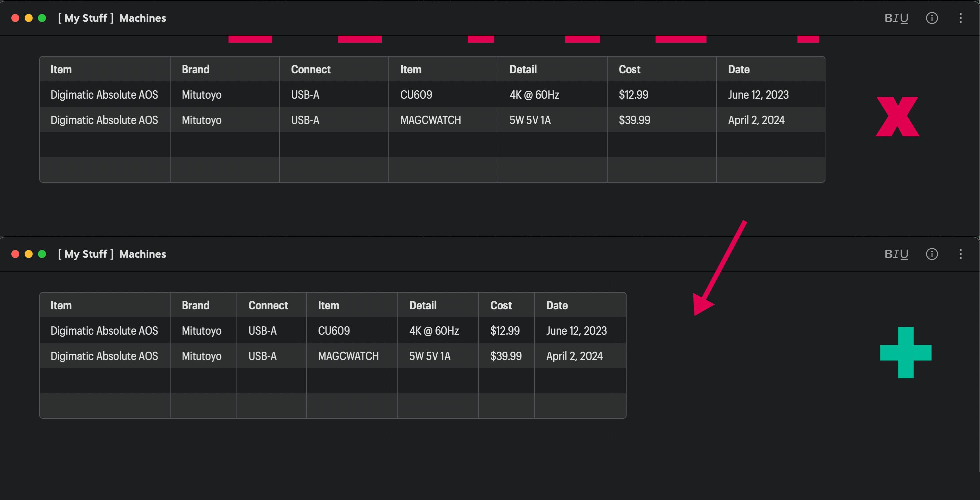The image size is (980, 500).
Task: Click the CU609 cell in the bottom table
Action: coord(352,331)
